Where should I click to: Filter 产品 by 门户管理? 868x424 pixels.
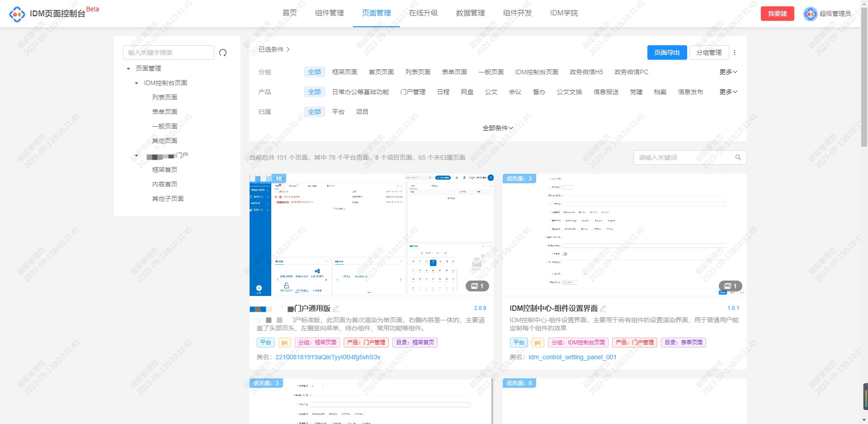(x=413, y=92)
